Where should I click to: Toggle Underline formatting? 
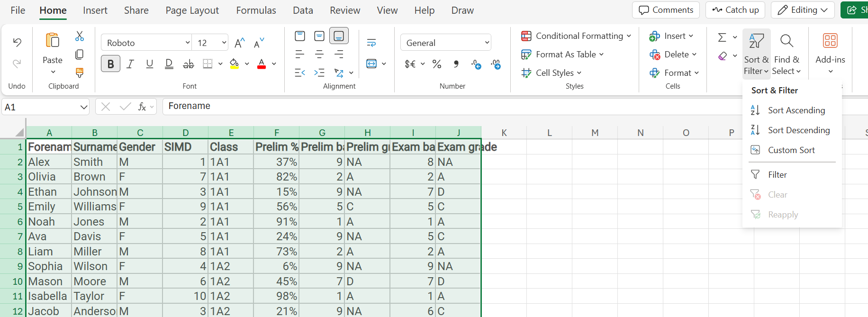click(150, 63)
